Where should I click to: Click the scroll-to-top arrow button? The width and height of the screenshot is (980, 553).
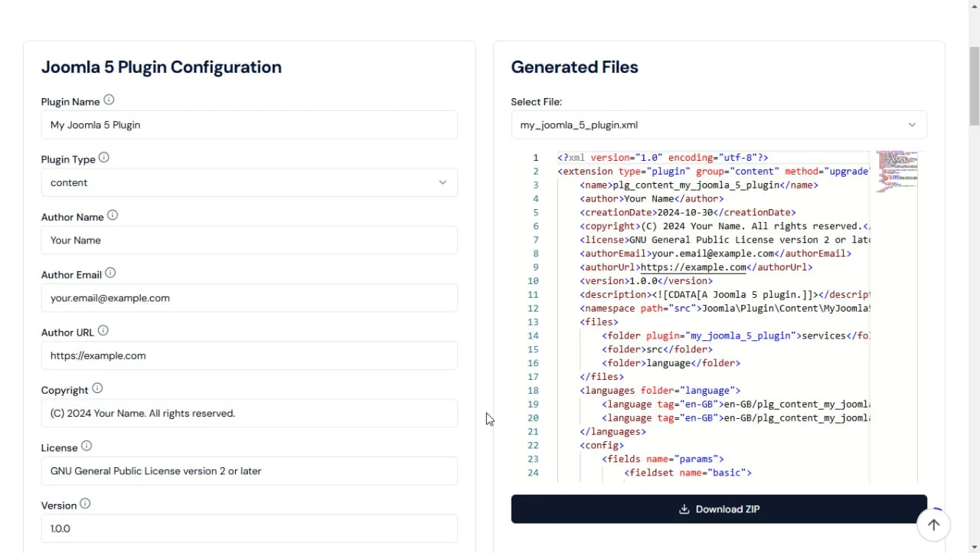[933, 525]
